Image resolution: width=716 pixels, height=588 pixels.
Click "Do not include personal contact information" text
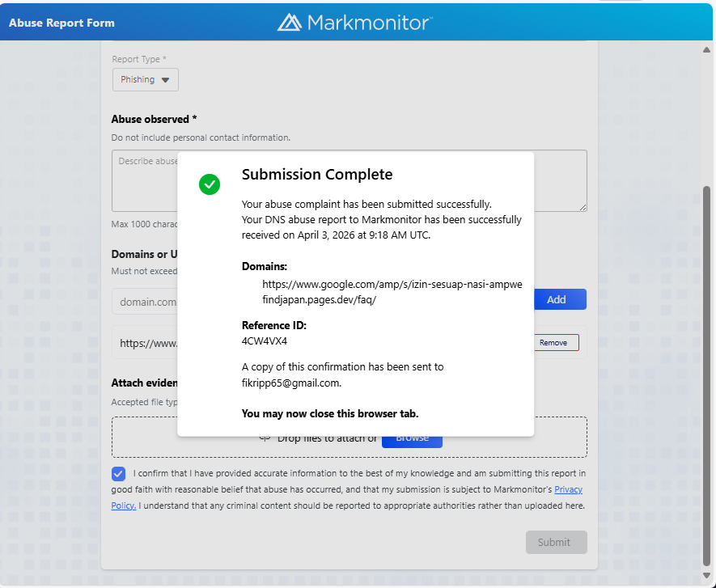(201, 137)
